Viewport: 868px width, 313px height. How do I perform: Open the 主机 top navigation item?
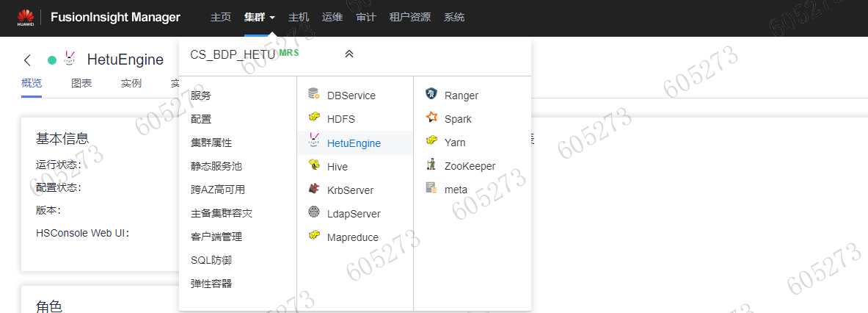tap(299, 17)
